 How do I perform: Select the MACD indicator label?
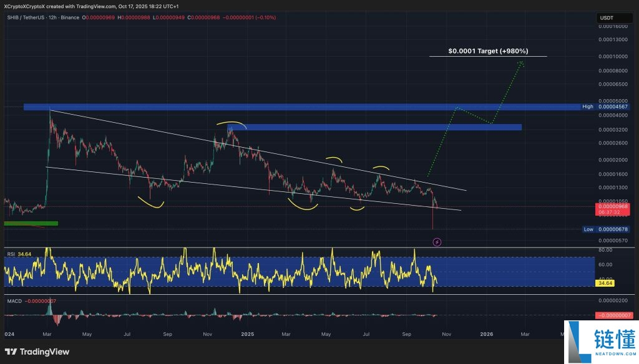(14, 302)
